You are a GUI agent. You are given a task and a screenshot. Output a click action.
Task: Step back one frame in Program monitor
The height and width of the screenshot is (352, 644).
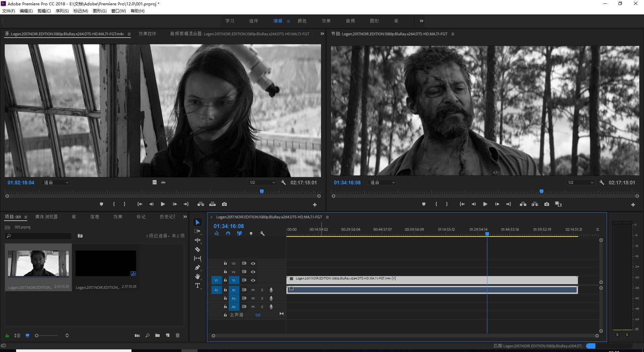point(473,204)
